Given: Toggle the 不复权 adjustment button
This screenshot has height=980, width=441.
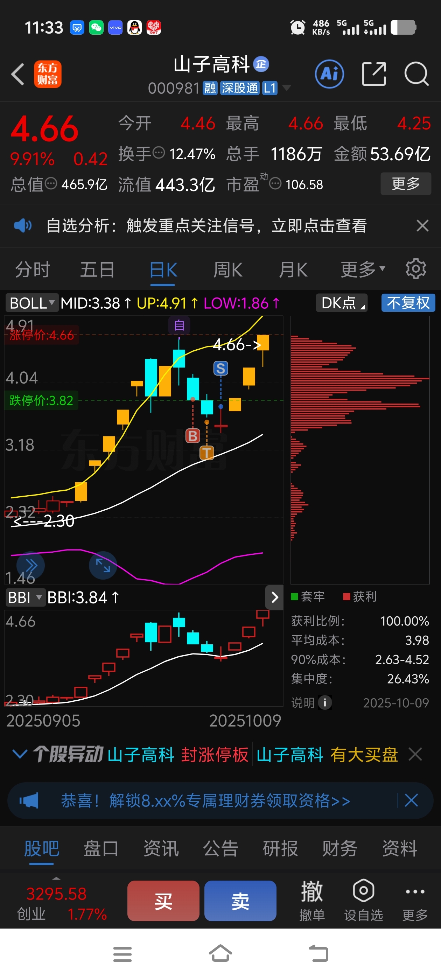Looking at the screenshot, I should pos(408,303).
